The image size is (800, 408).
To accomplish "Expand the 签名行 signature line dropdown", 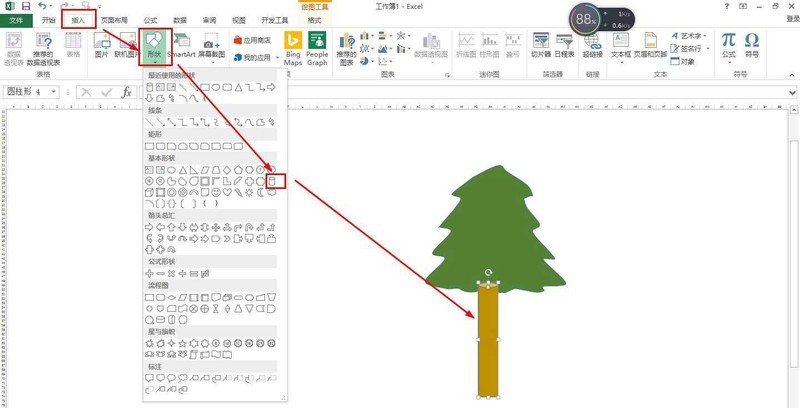I will pos(708,48).
